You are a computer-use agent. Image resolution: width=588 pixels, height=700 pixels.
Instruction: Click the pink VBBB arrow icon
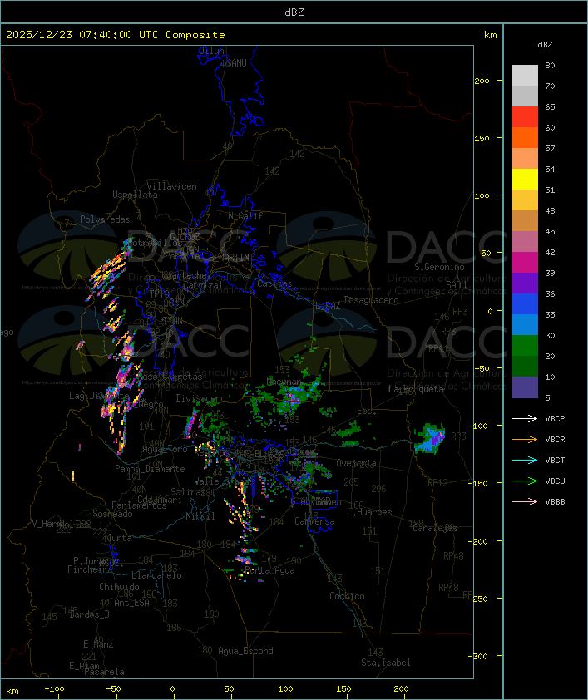click(x=525, y=502)
